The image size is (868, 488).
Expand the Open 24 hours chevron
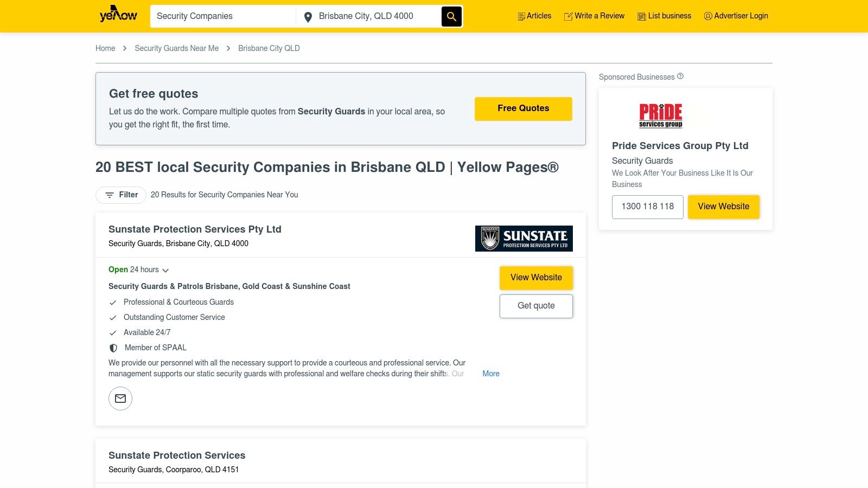click(166, 270)
